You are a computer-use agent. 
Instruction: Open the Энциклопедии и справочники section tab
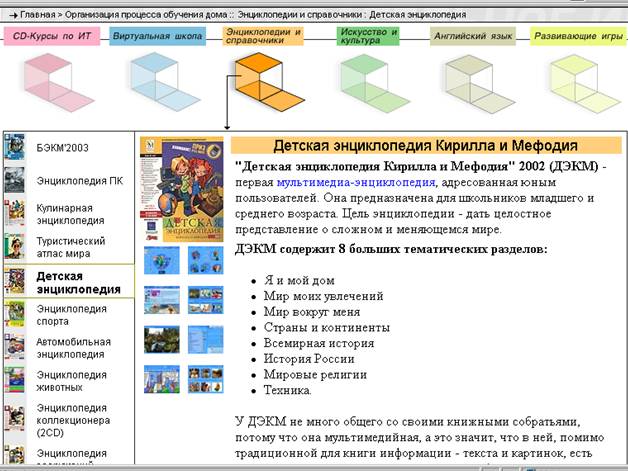(263, 36)
